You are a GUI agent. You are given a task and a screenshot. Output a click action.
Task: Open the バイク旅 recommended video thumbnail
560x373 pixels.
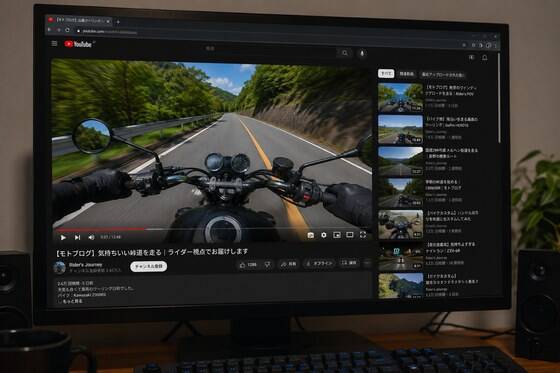(x=400, y=129)
